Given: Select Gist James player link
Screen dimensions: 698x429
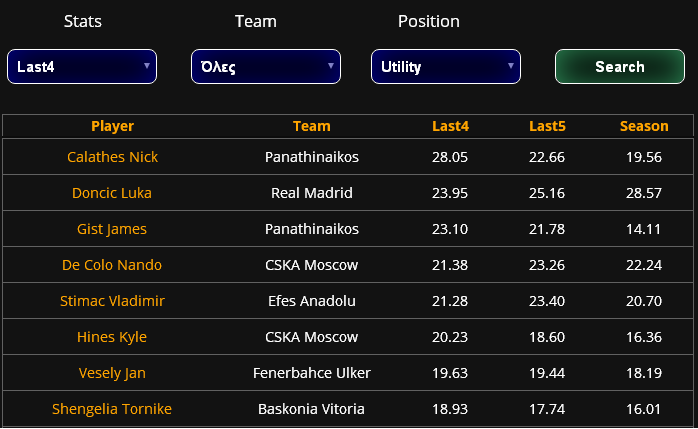Looking at the screenshot, I should coord(112,229).
